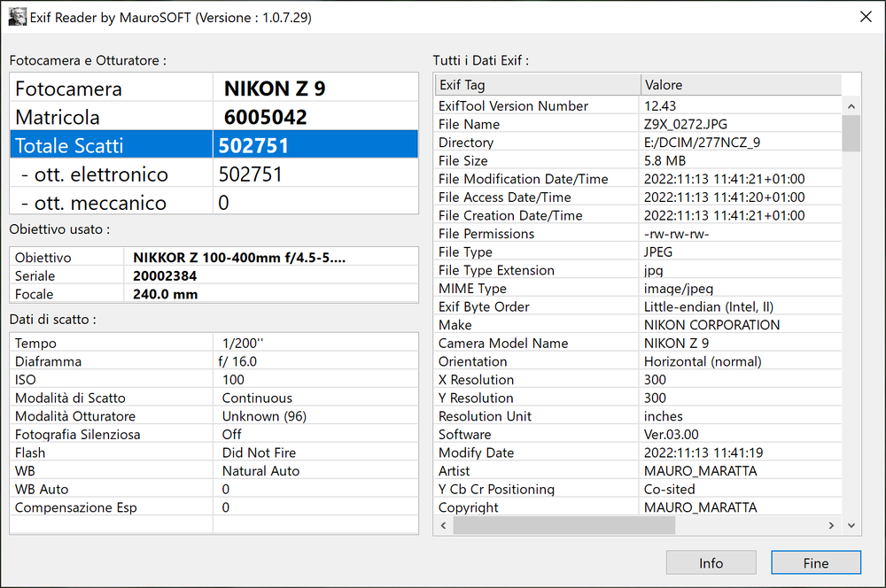Screen dimensions: 886x588
Task: Click the Natural Auto value
Action: pos(261,470)
